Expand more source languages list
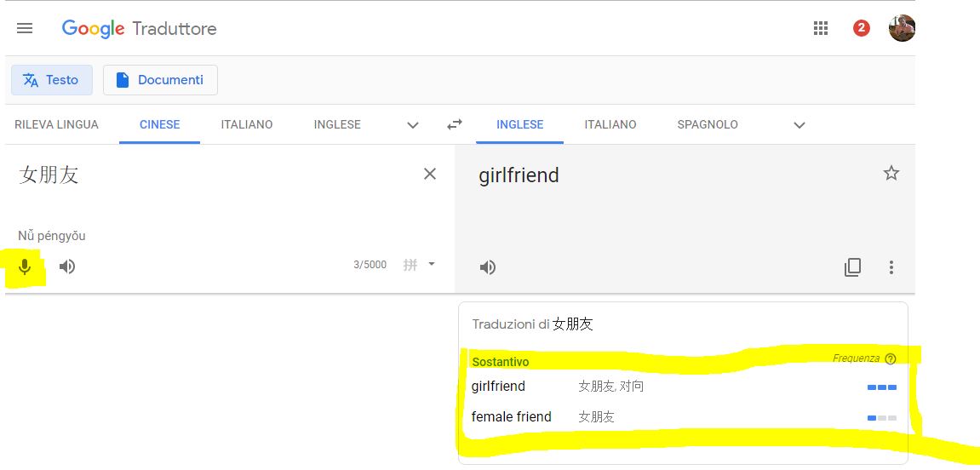 click(413, 125)
